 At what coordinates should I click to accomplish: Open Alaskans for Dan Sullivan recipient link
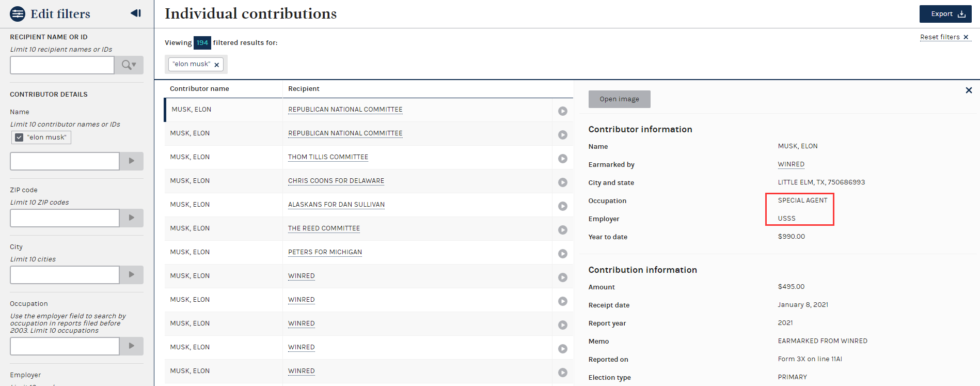(336, 205)
